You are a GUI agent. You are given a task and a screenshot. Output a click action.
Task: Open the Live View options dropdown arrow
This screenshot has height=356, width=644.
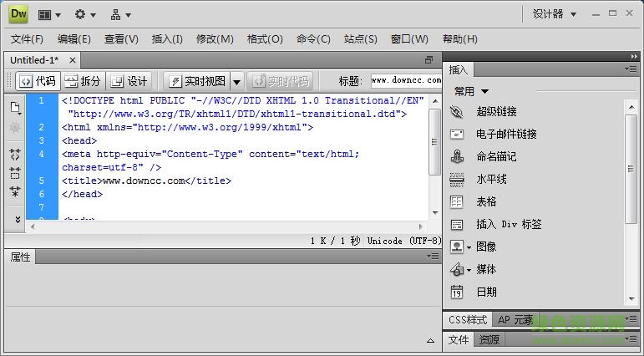pyautogui.click(x=237, y=81)
